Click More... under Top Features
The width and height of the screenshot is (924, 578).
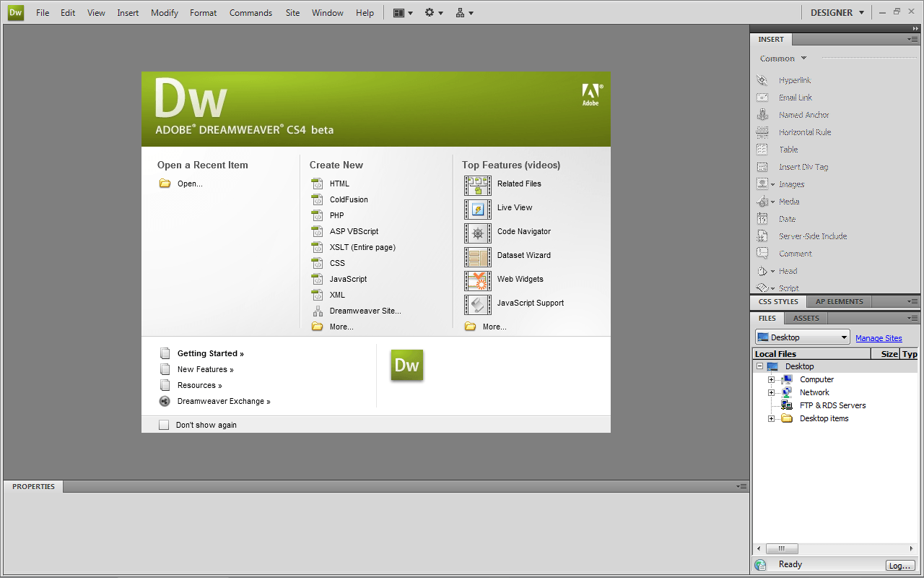tap(494, 327)
